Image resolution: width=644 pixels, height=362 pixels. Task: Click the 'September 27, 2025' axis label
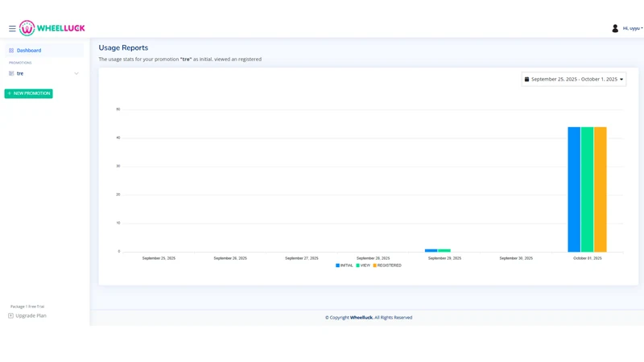pos(301,258)
